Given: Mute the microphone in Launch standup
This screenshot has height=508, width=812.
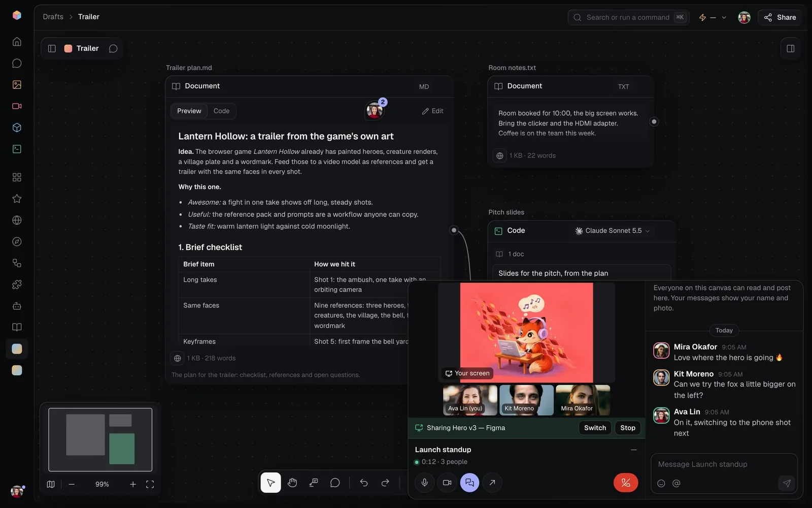Looking at the screenshot, I should 424,483.
